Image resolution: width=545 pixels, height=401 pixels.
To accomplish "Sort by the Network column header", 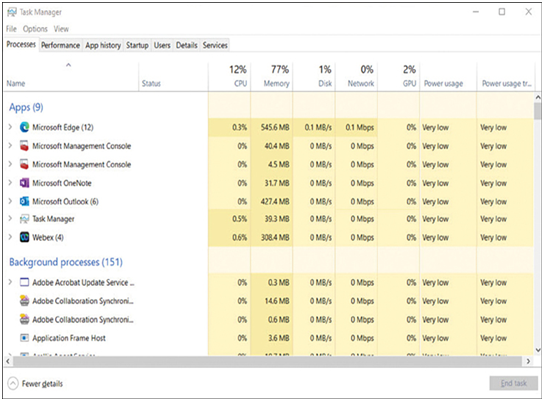I will point(357,76).
